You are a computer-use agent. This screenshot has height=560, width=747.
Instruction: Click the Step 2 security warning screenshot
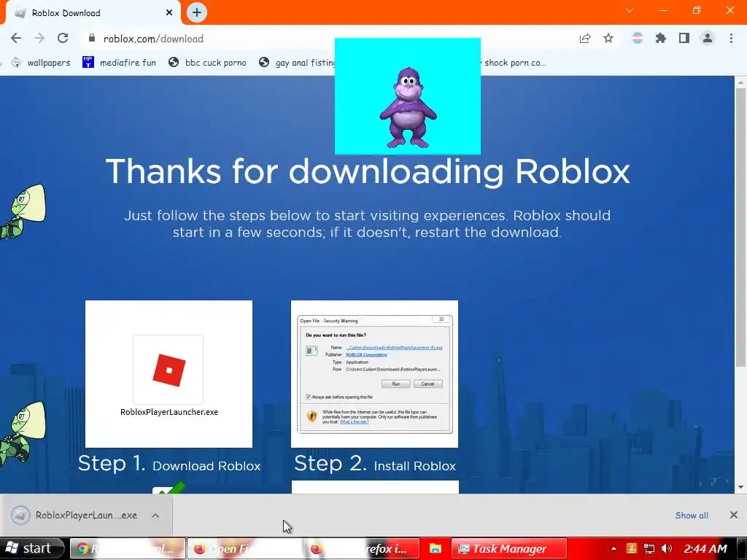tap(374, 374)
